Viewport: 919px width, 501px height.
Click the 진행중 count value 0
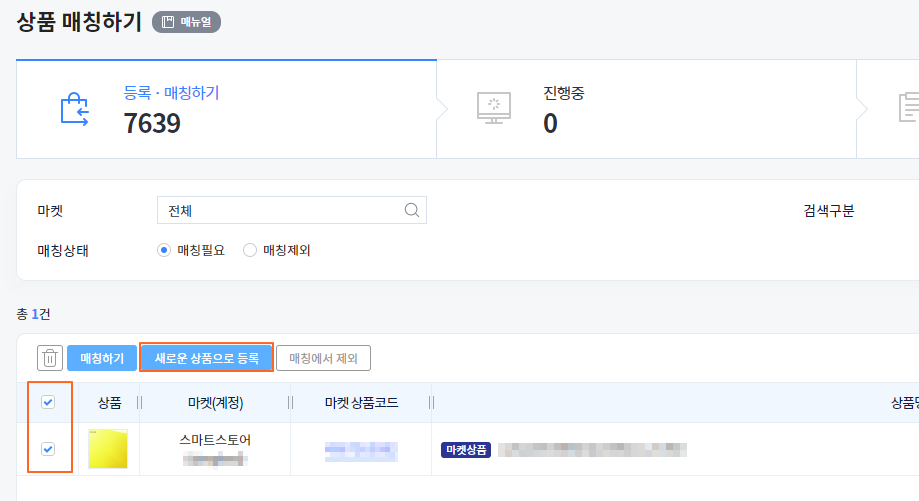550,123
